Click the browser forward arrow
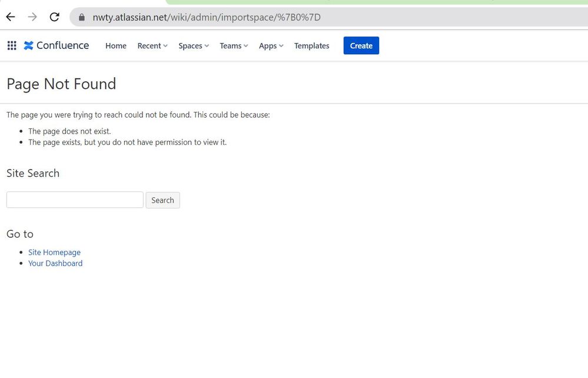Viewport: 588px width, 378px height. (32, 17)
